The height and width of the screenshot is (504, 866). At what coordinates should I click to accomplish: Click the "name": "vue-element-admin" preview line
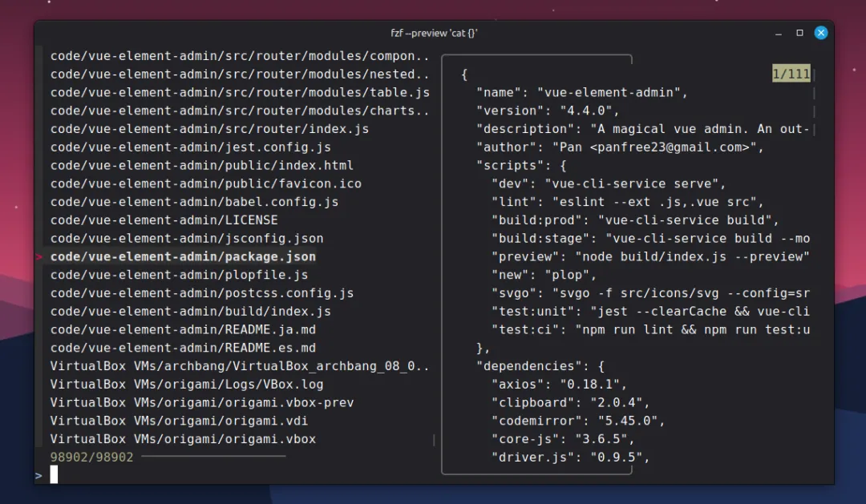coord(582,92)
